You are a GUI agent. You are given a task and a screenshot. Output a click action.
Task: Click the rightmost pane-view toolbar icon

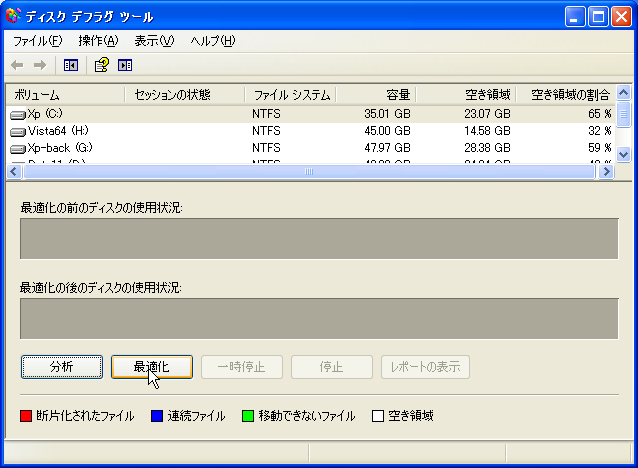[x=125, y=65]
